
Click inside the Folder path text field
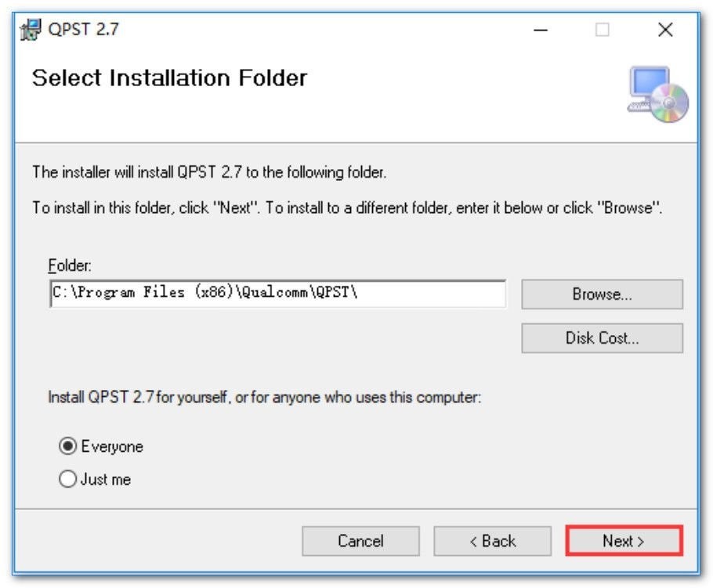pyautogui.click(x=277, y=294)
